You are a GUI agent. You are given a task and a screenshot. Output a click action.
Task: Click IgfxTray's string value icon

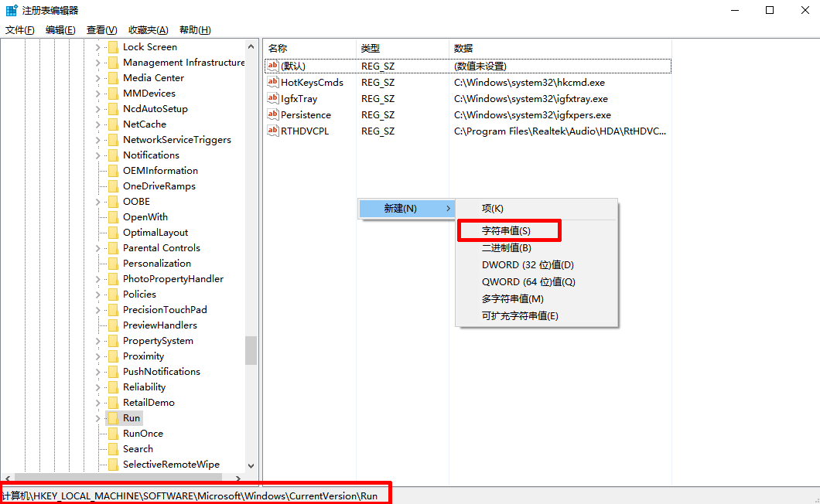tap(272, 98)
